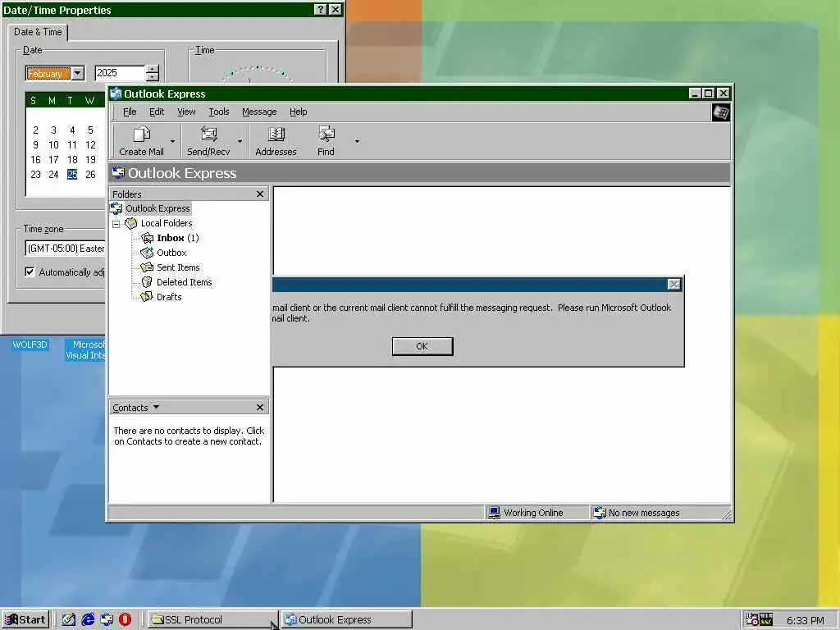Click the year field showing 2025
Viewport: 840px width, 630px height.
[119, 73]
